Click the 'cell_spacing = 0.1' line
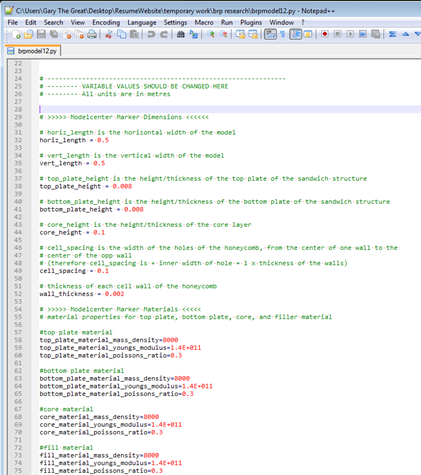The image size is (421, 475). click(x=74, y=271)
